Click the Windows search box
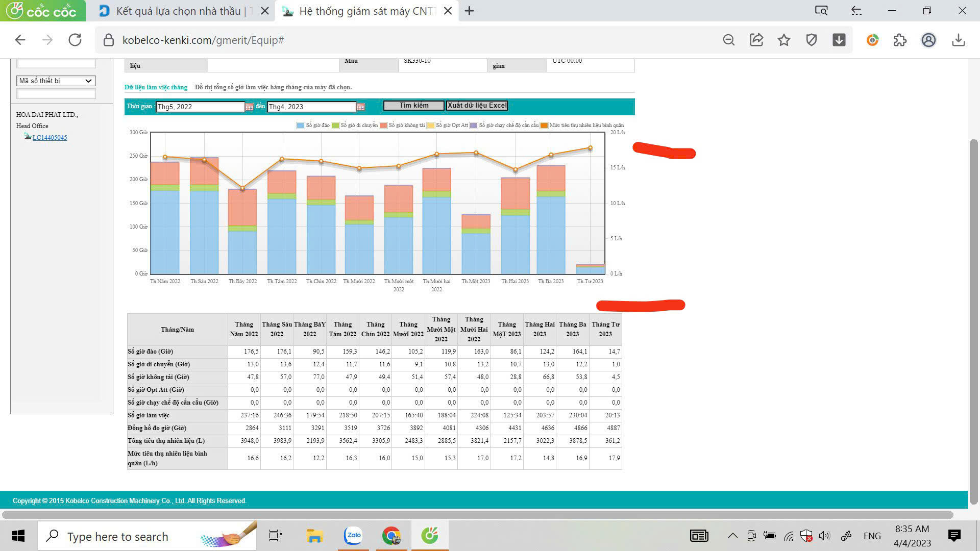 148,536
